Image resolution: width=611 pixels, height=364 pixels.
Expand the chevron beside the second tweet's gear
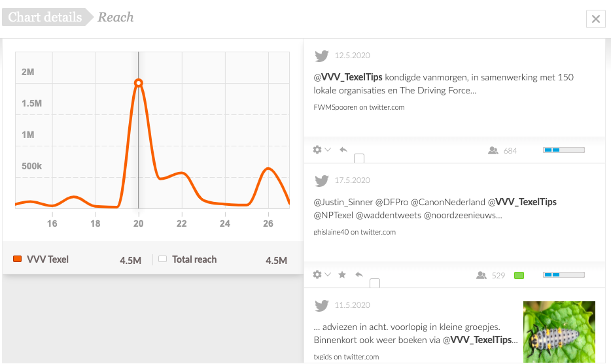click(x=328, y=274)
